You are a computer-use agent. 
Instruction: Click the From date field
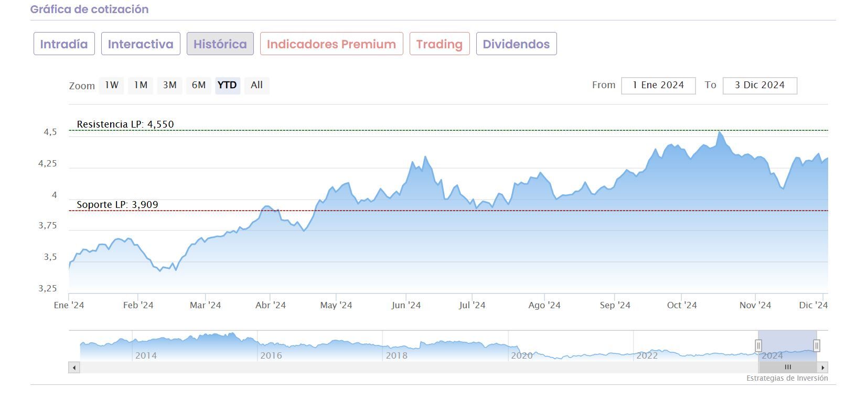(x=658, y=86)
